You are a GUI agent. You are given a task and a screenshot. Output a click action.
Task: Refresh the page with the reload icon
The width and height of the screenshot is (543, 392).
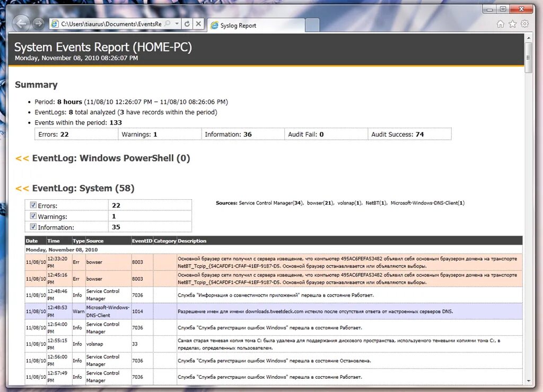[x=187, y=23]
